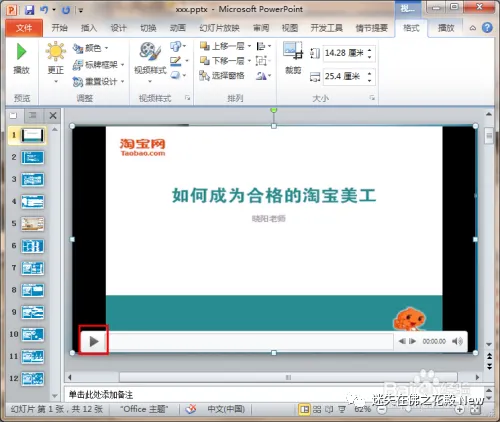Click the PowerPoint Help question mark icon
Screen dimensions: 500x422
487,28
